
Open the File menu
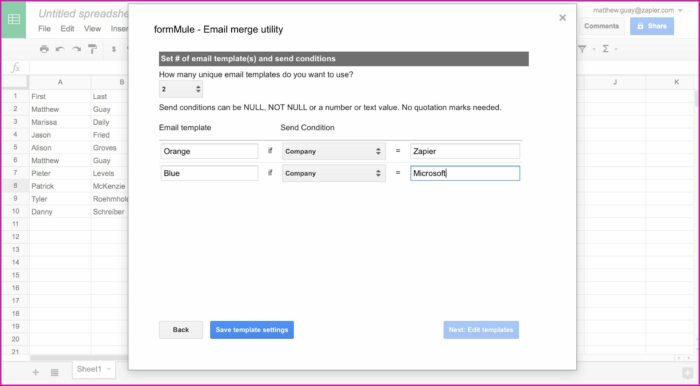point(44,29)
